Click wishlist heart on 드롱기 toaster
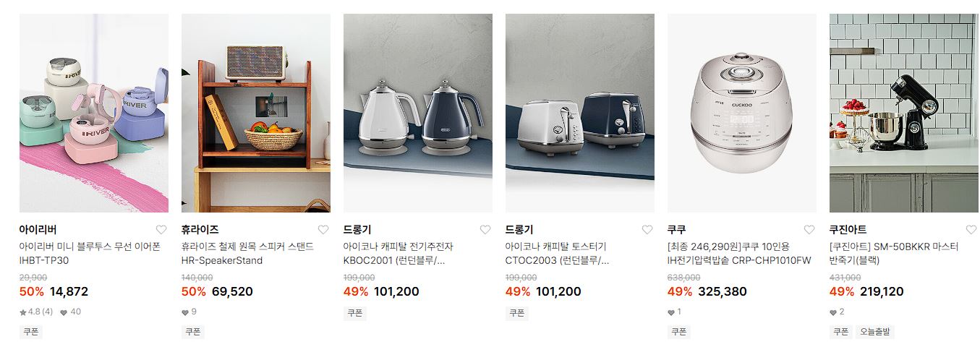The image size is (980, 347). pyautogui.click(x=647, y=230)
